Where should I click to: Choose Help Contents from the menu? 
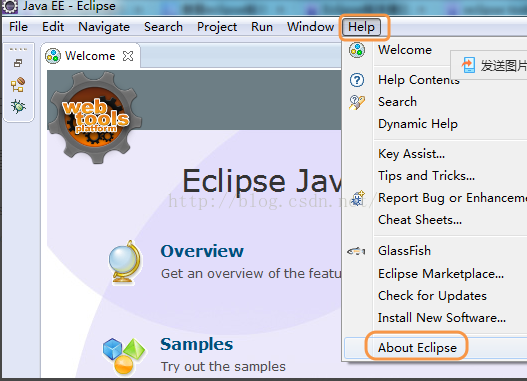click(x=419, y=80)
